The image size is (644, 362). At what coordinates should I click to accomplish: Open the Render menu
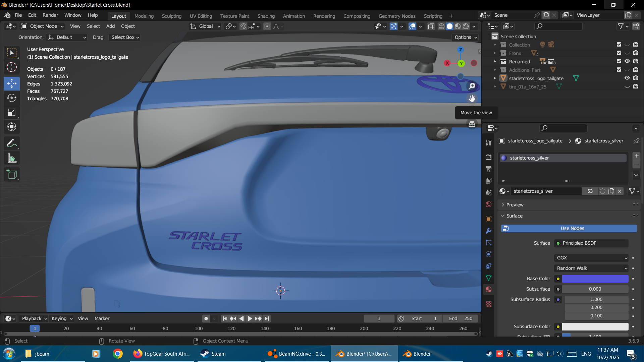coord(50,15)
